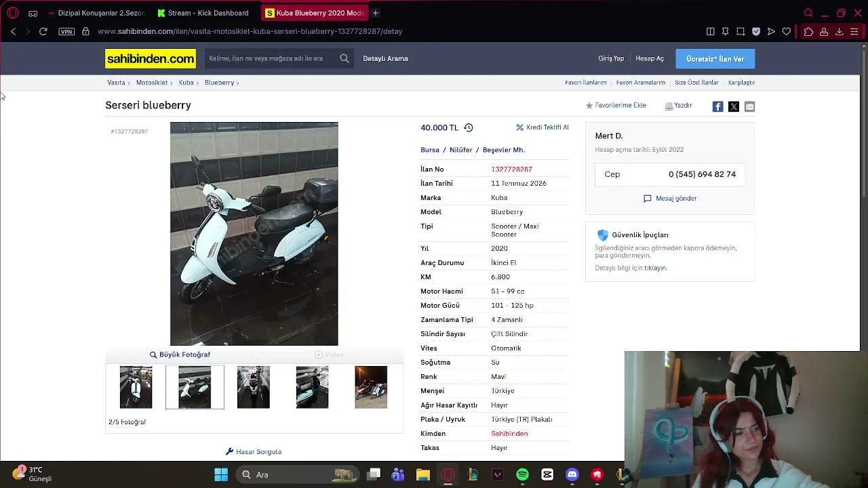Open the split screen icon in address bar
Screen dimensions: 868x488
pyautogui.click(x=710, y=31)
